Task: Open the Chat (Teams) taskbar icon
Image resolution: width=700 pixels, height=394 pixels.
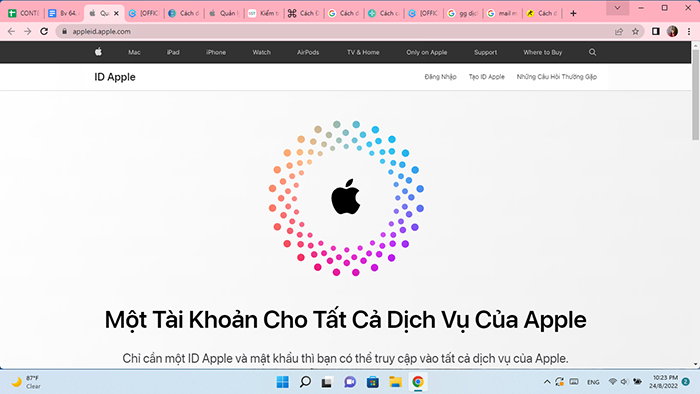Action: coord(350,382)
